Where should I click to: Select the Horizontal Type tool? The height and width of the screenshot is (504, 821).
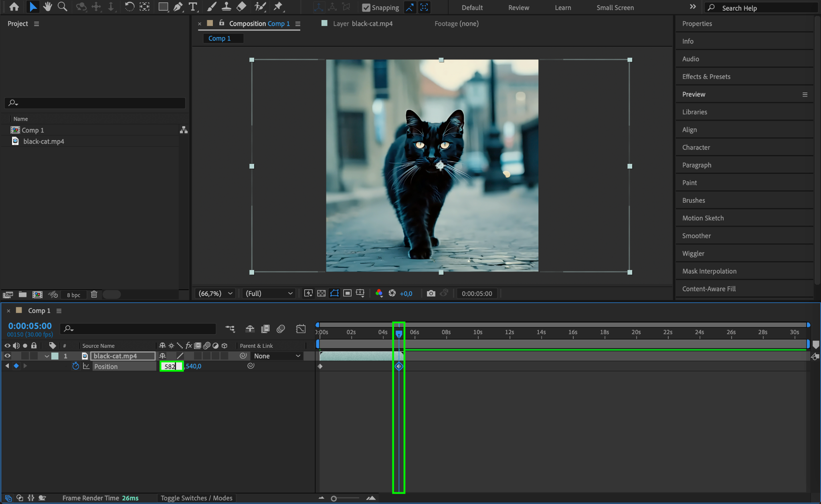click(x=193, y=7)
